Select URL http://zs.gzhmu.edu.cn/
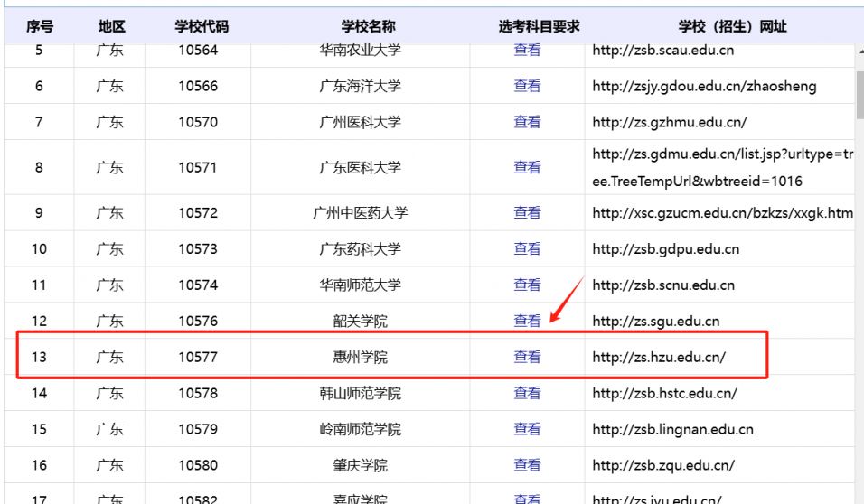864x504 pixels. click(670, 122)
